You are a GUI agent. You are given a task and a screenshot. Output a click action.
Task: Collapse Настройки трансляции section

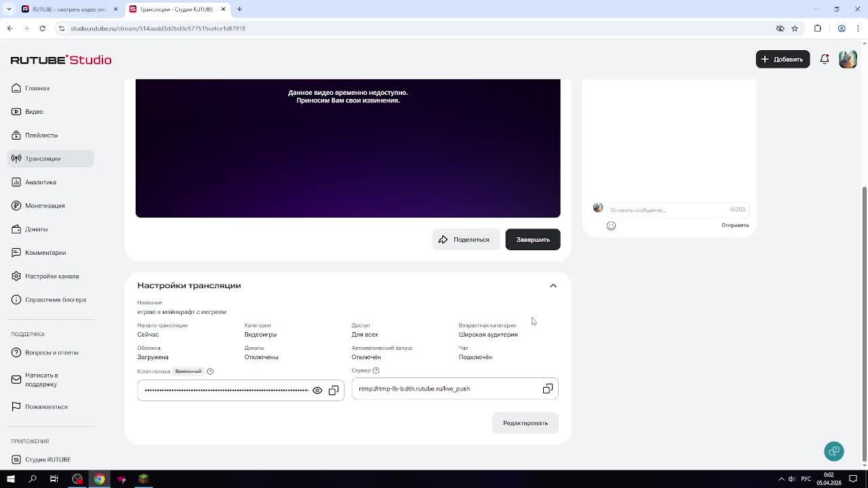(553, 285)
